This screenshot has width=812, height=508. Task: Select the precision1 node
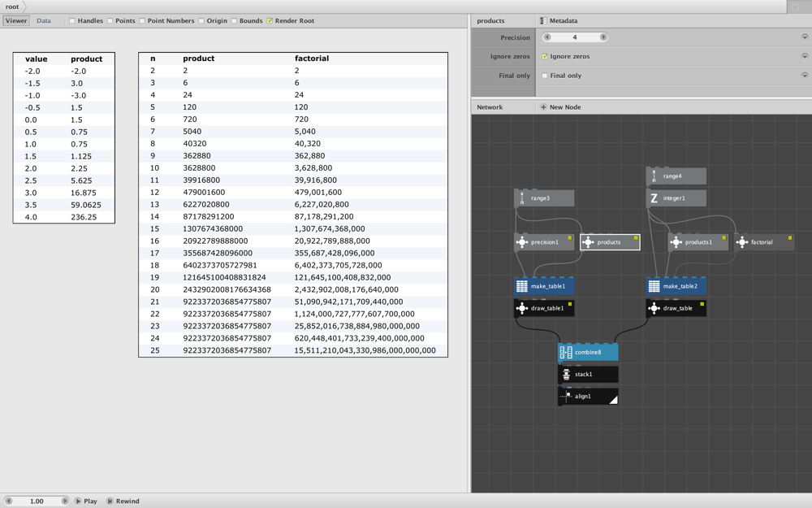[544, 242]
